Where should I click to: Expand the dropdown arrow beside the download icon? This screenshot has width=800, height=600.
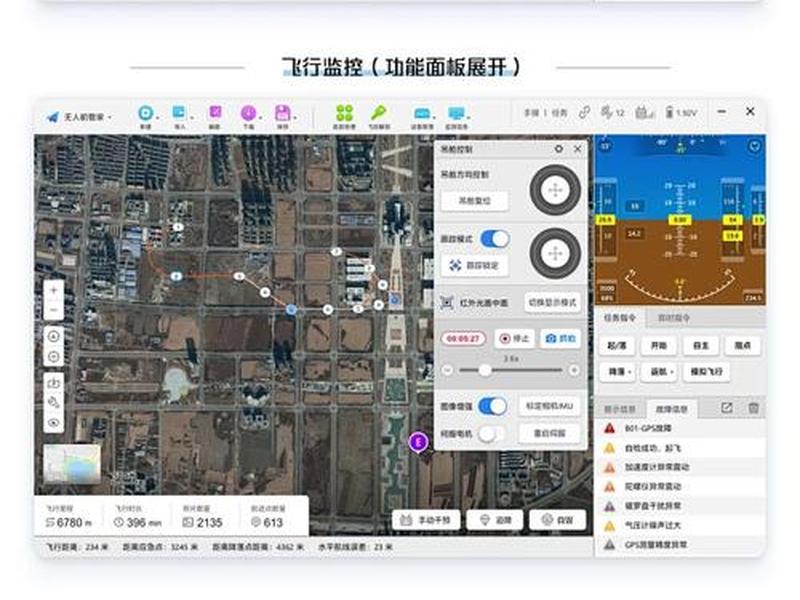pos(260,117)
